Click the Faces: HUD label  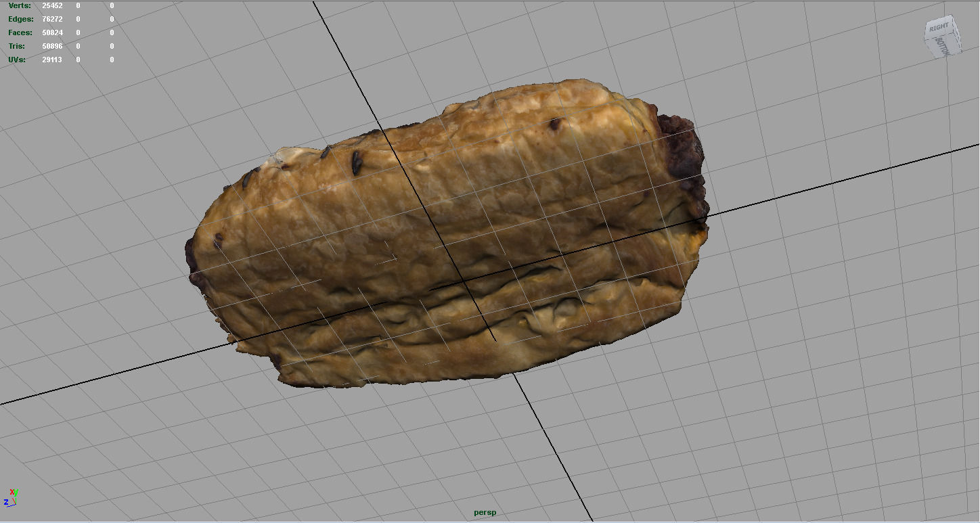(20, 32)
